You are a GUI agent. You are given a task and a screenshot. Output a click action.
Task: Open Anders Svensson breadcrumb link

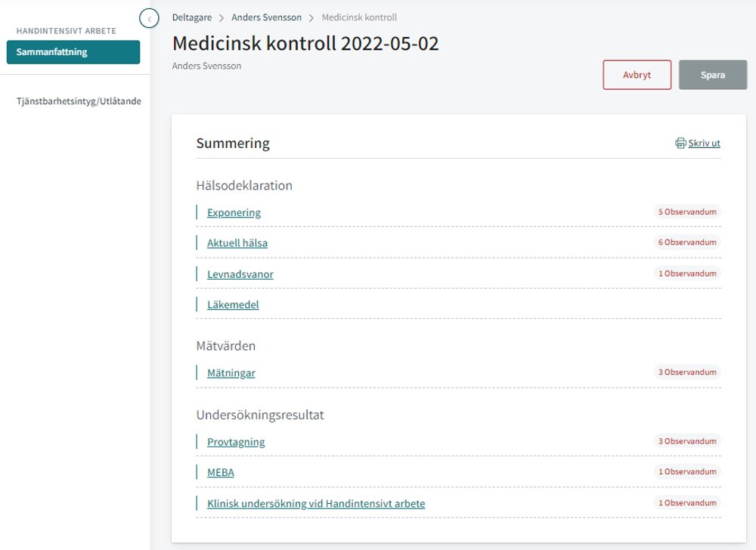coord(266,17)
